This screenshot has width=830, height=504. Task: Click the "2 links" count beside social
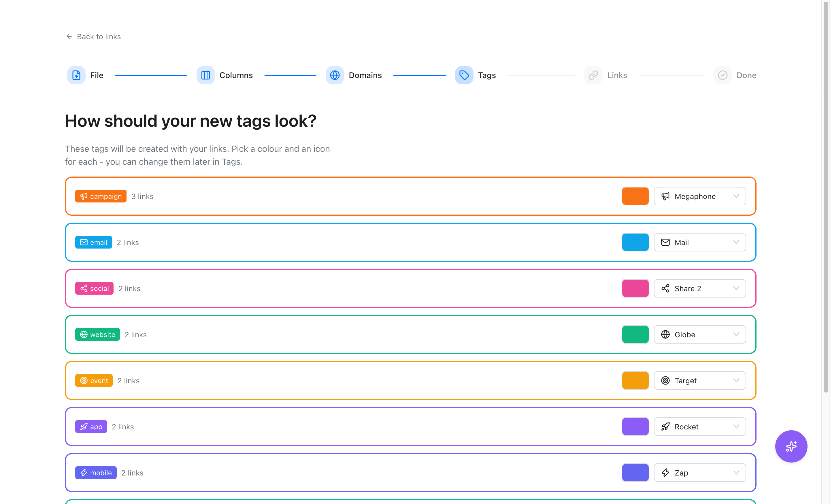pos(129,289)
